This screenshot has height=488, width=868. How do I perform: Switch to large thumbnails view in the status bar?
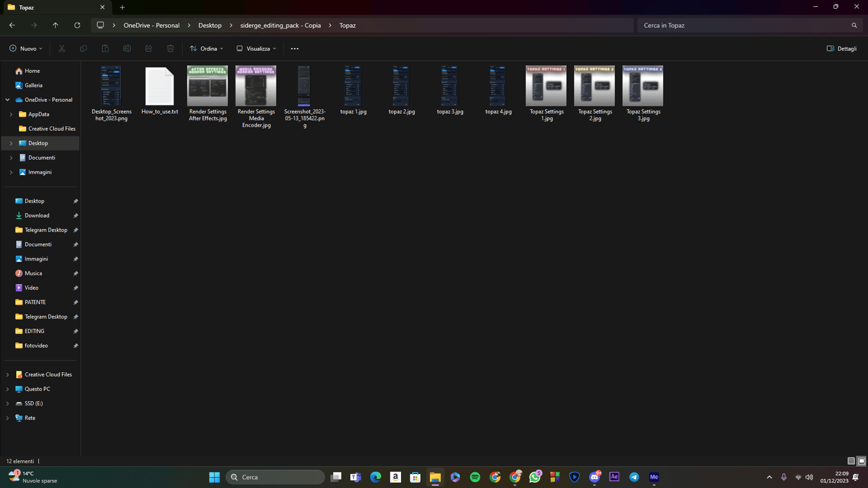click(861, 461)
